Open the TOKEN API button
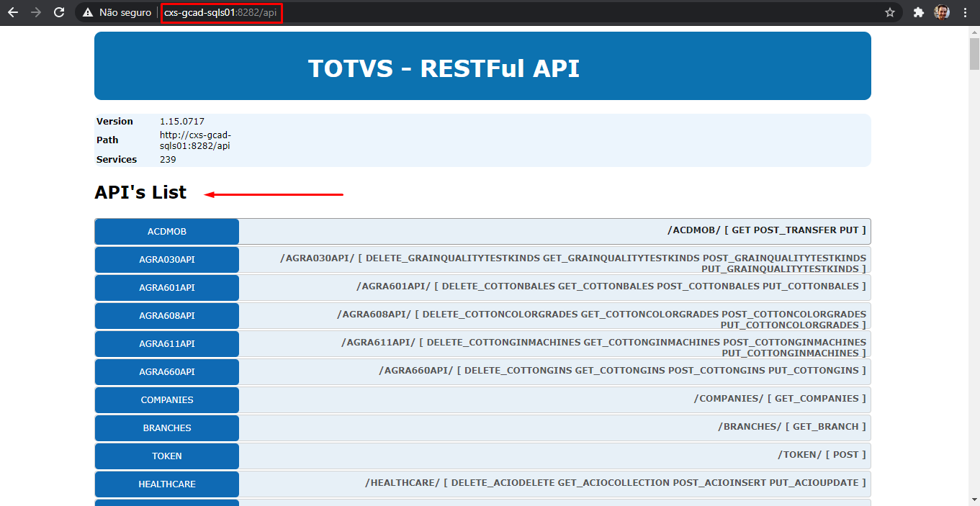 pyautogui.click(x=167, y=456)
